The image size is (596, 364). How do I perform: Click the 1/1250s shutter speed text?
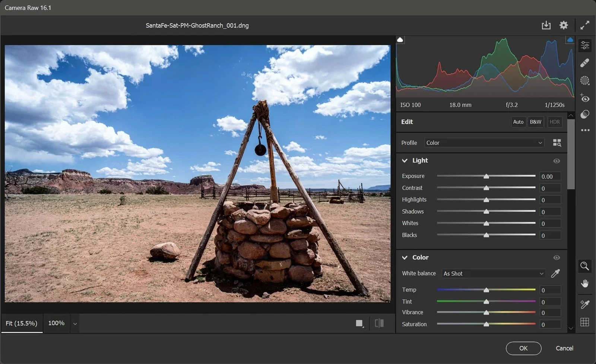coord(555,105)
